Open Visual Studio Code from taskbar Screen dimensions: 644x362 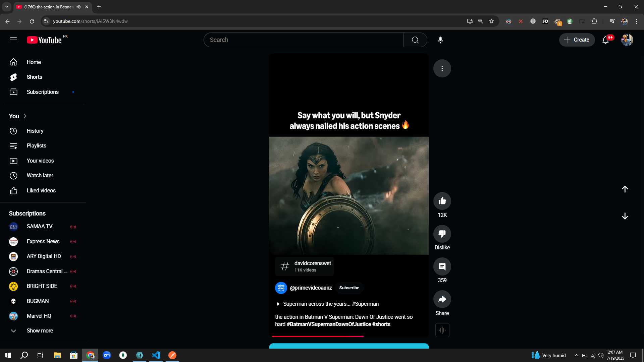[156, 355]
